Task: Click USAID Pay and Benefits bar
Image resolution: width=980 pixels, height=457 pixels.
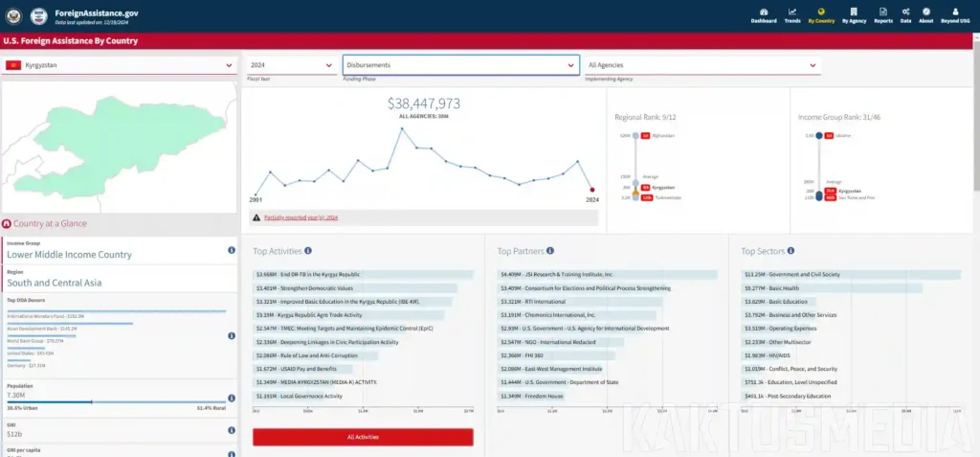Action: click(x=303, y=370)
